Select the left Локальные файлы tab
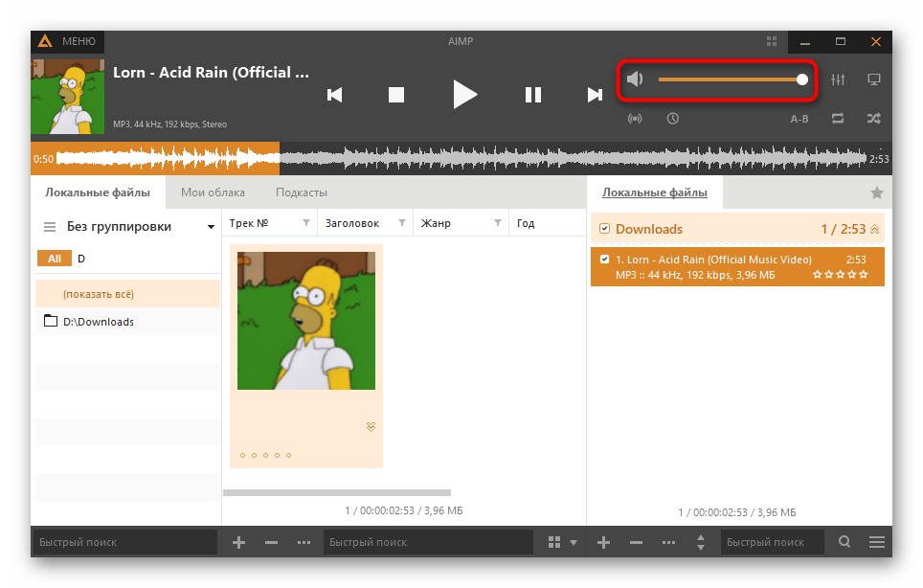 click(x=98, y=192)
